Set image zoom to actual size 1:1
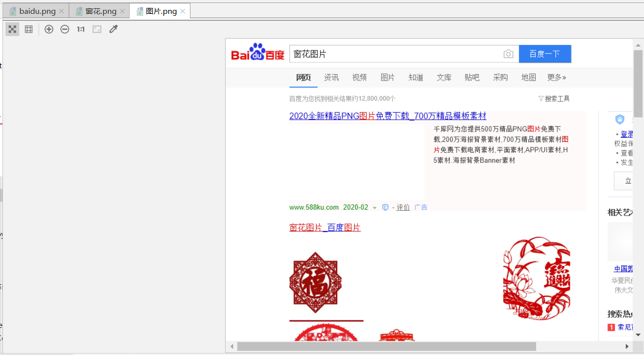 (80, 29)
